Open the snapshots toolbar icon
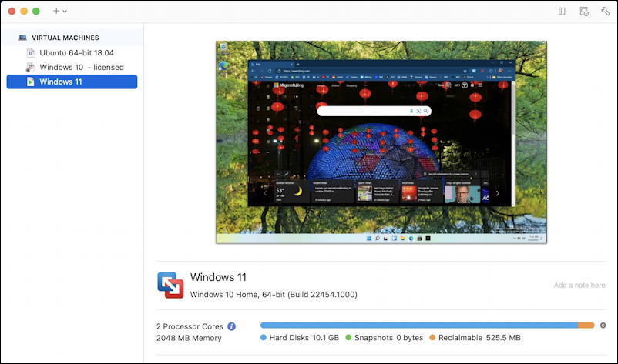This screenshot has height=364, width=618. pos(584,12)
